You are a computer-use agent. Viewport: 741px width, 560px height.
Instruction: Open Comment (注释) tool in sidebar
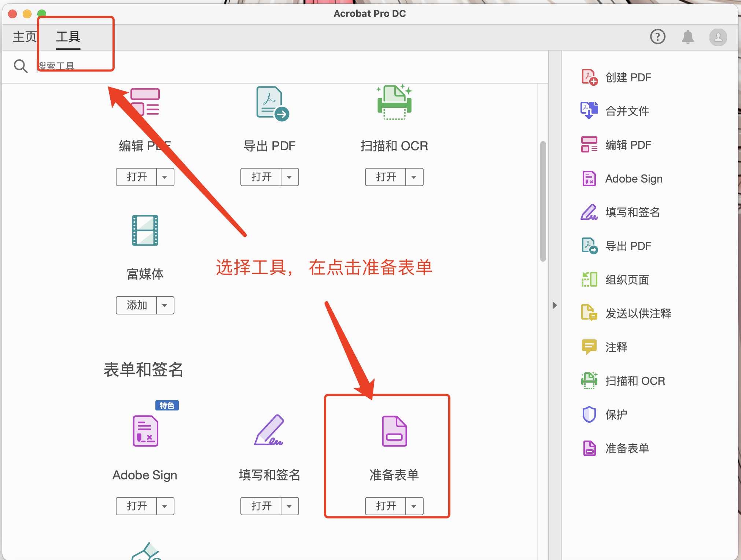click(616, 347)
